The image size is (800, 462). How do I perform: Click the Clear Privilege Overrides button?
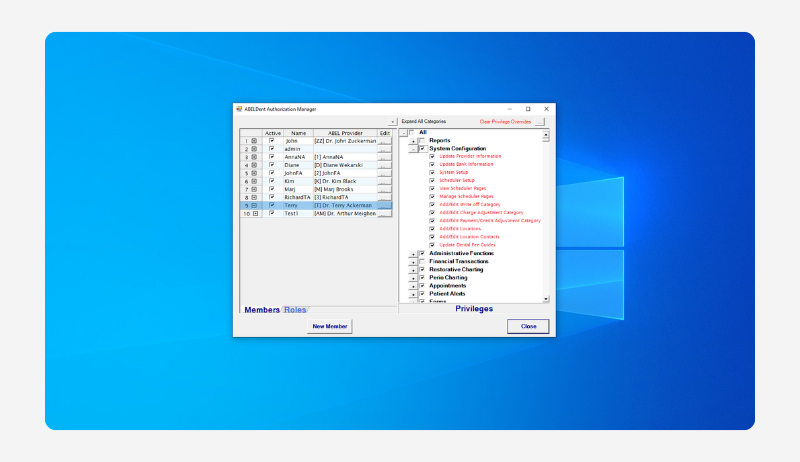540,122
